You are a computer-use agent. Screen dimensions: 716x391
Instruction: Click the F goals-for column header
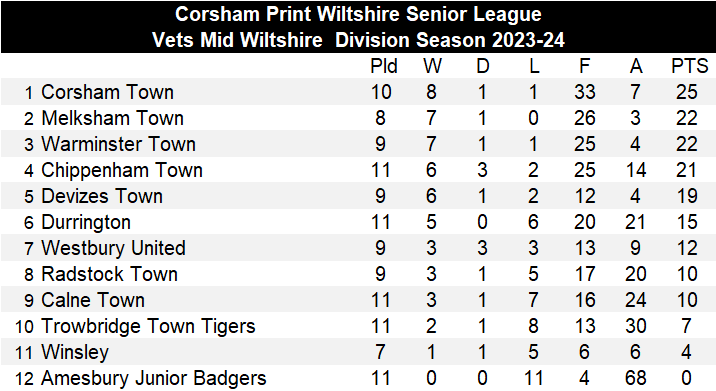[x=584, y=66]
